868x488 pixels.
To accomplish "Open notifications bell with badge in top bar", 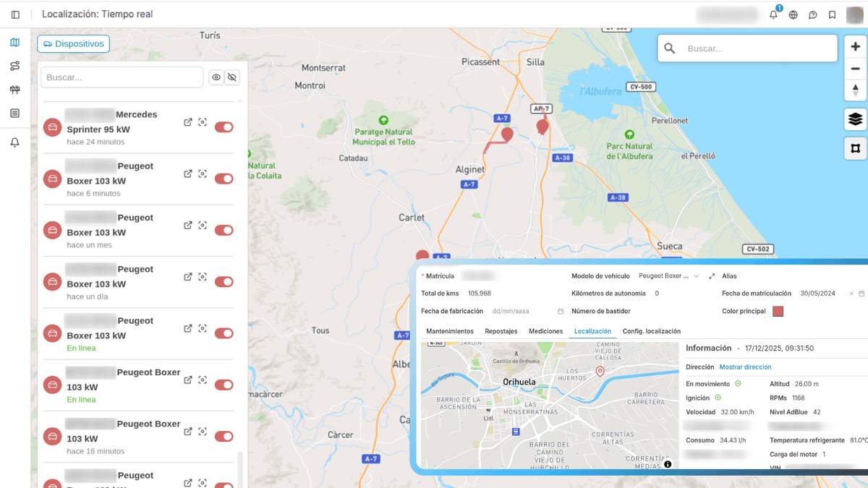I will [773, 14].
